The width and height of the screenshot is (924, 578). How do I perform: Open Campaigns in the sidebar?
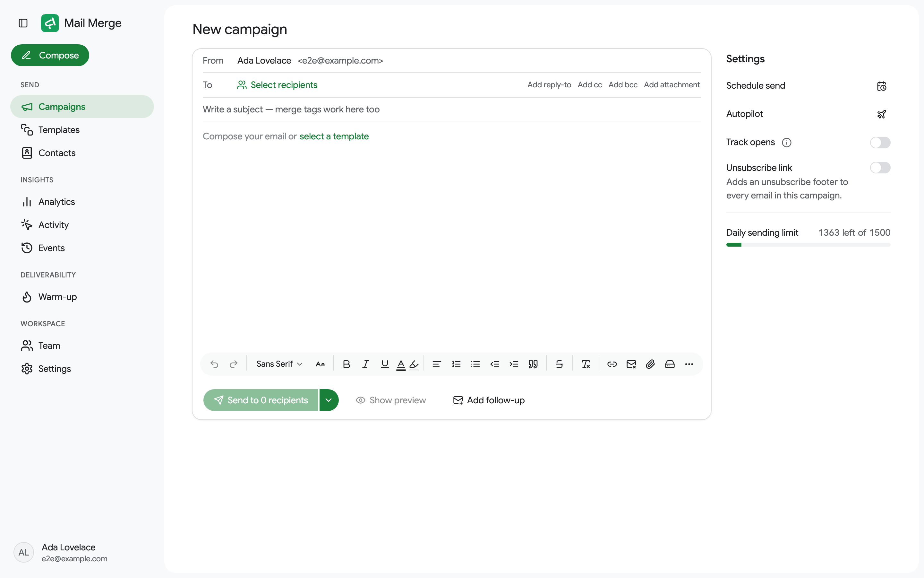point(82,107)
